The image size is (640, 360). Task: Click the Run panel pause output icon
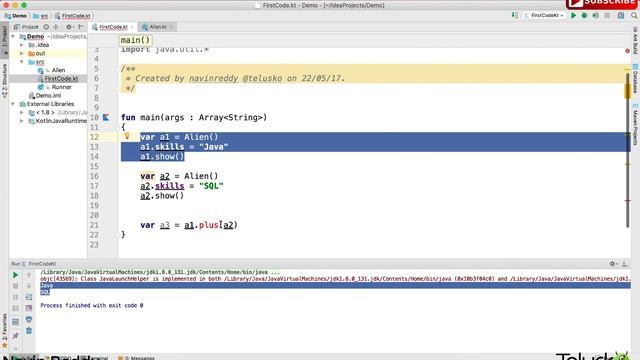(x=16, y=297)
